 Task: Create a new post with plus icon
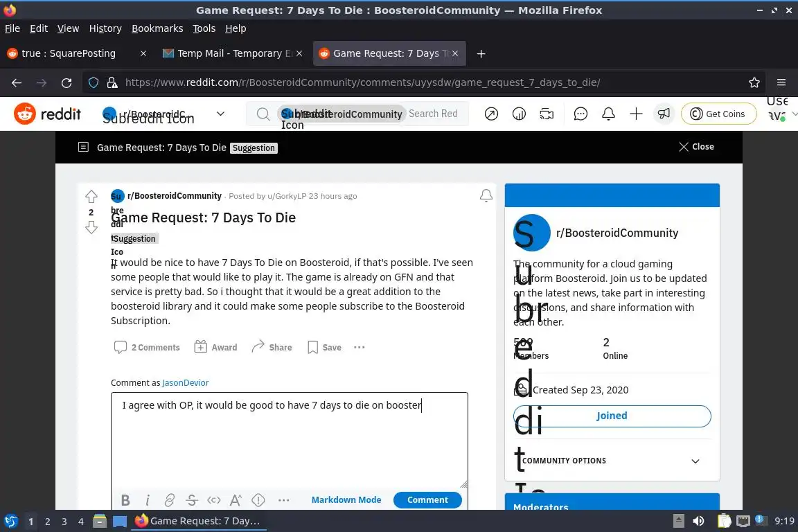pos(636,114)
